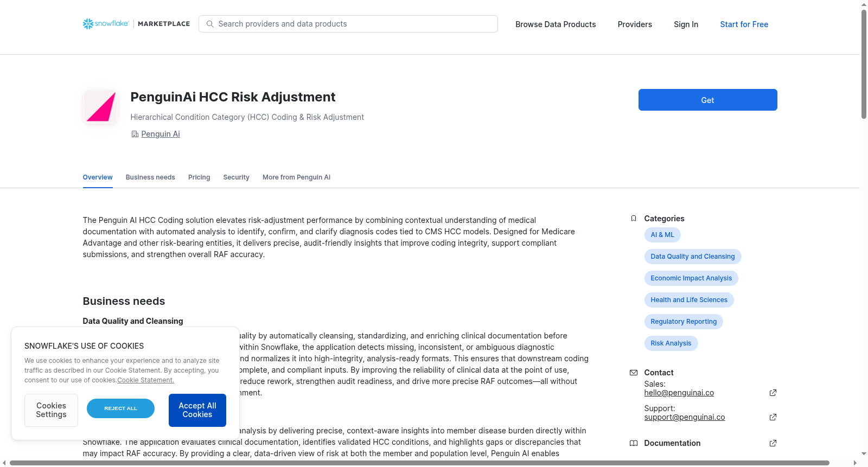The height and width of the screenshot is (467, 868).
Task: Select Health and Life Sciences category tag
Action: tap(689, 300)
